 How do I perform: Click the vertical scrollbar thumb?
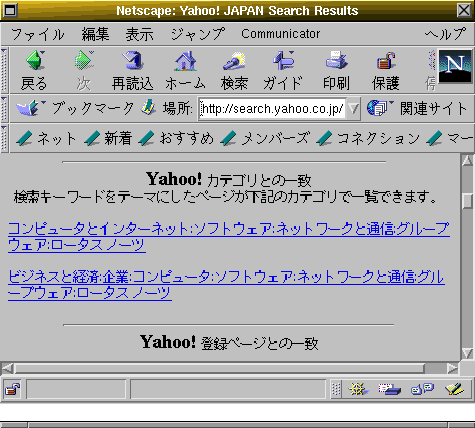(468, 201)
